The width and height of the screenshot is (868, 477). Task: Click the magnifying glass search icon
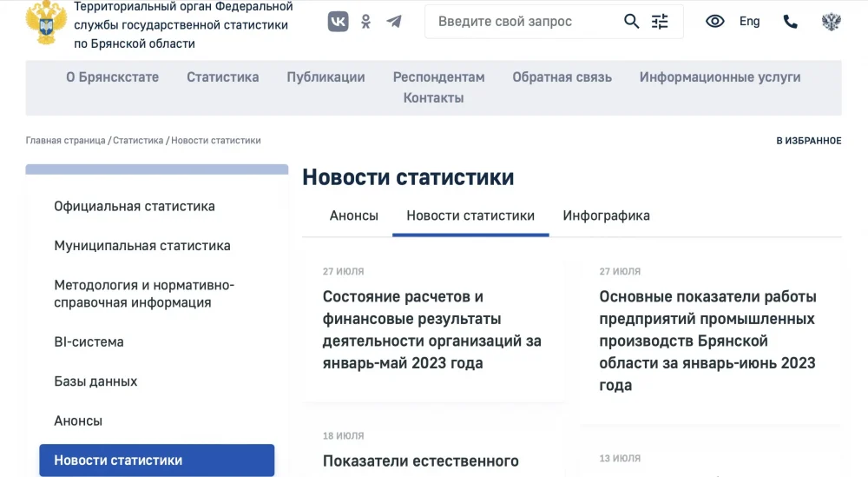632,22
